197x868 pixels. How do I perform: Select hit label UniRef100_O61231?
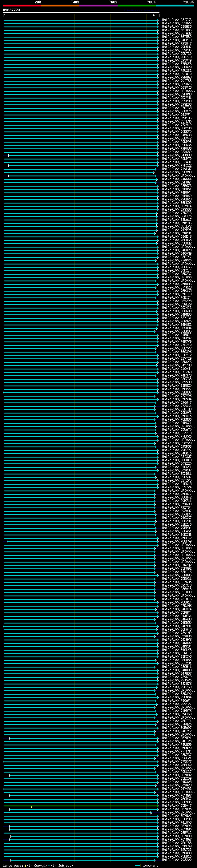[177, 663]
